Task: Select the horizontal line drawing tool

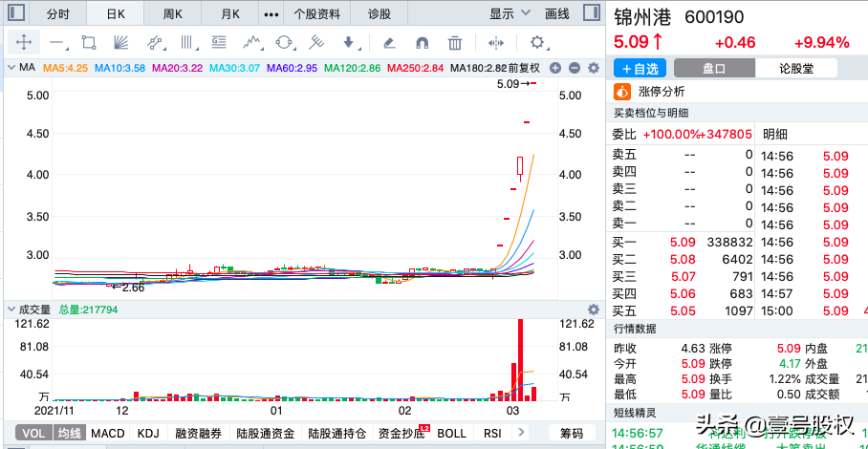Action: point(57,43)
